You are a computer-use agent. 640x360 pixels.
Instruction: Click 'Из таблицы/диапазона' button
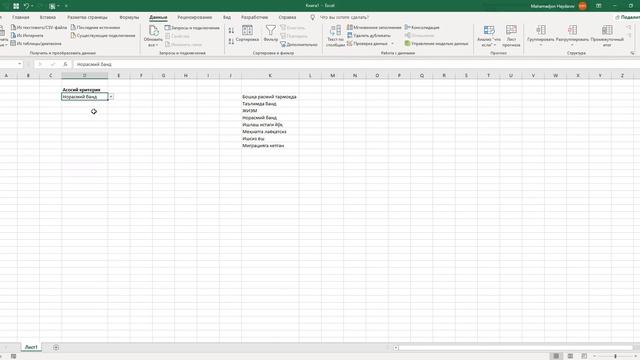tap(36, 43)
